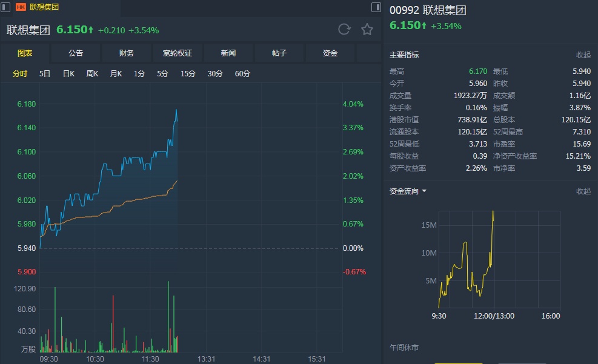Select the 5分 five-minute interval
This screenshot has height=364, width=598.
click(x=162, y=73)
